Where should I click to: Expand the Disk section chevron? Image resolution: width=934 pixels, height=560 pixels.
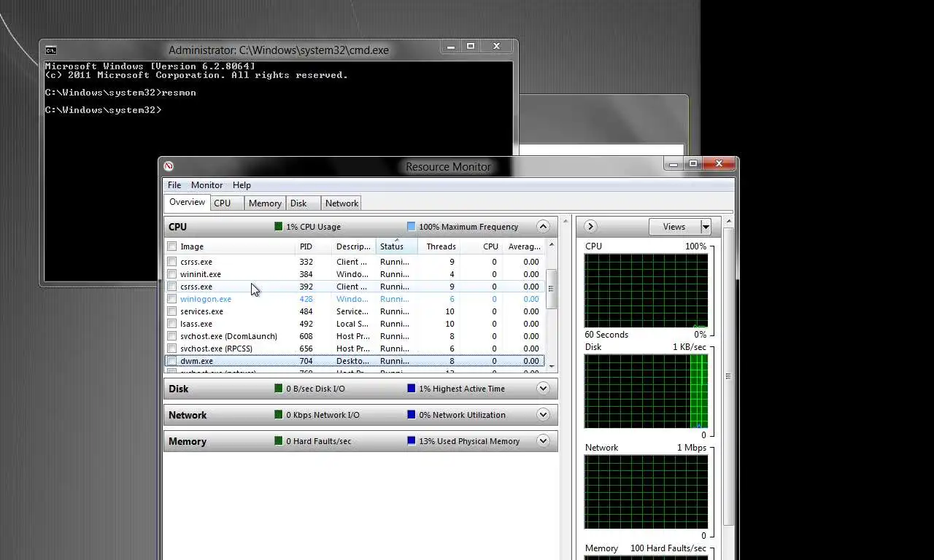pyautogui.click(x=543, y=389)
